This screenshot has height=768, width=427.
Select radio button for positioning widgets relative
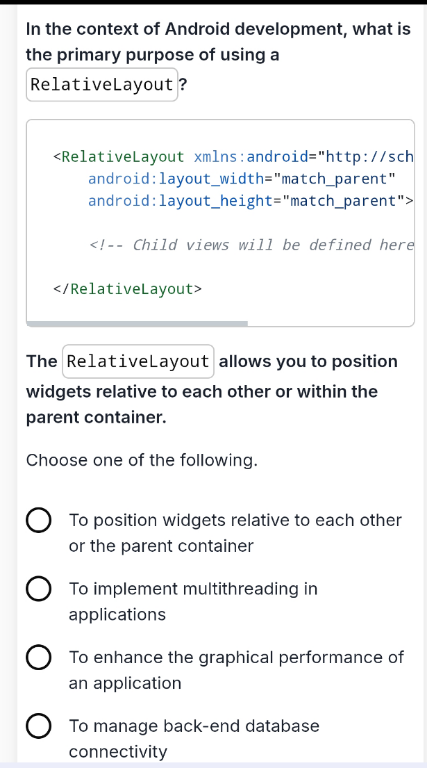[38, 521]
